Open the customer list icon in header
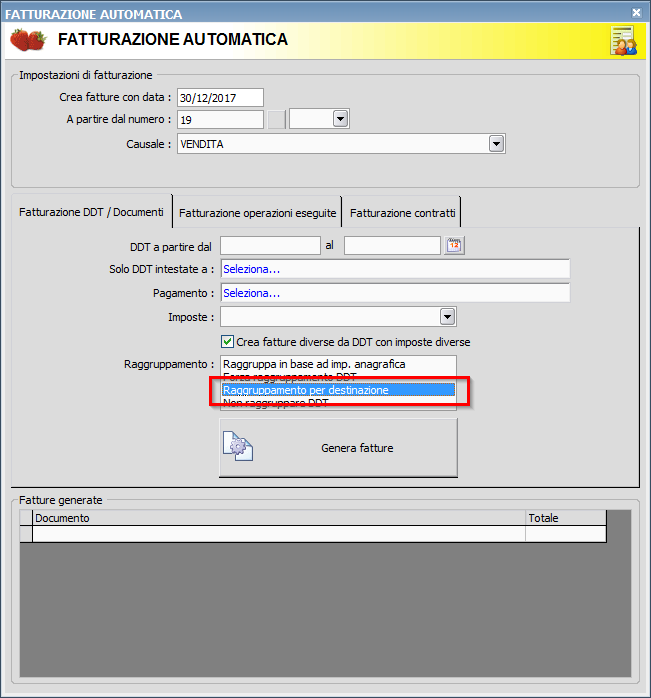 [623, 41]
